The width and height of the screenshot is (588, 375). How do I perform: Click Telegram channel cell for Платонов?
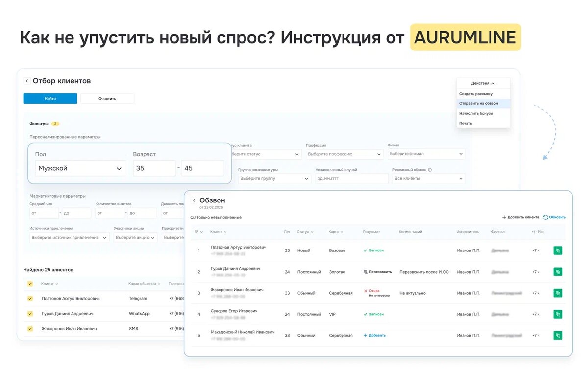pos(138,299)
